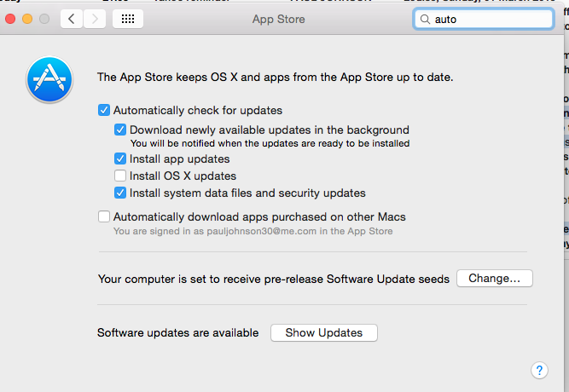Uncheck Download newly available updates in background
Screen dimensions: 569x392
coord(120,130)
